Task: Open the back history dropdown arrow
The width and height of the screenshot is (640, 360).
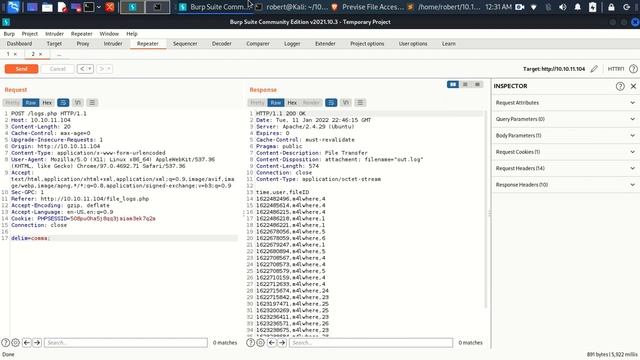Action: click(90, 69)
